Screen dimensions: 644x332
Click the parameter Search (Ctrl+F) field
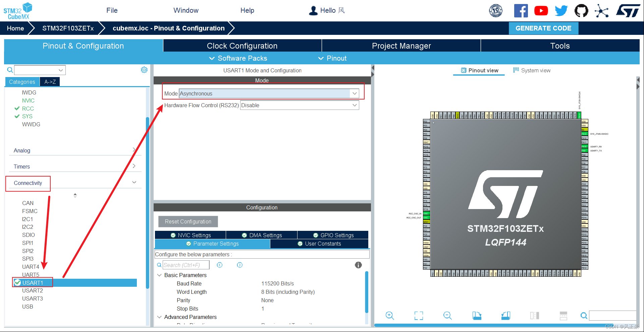[186, 265]
